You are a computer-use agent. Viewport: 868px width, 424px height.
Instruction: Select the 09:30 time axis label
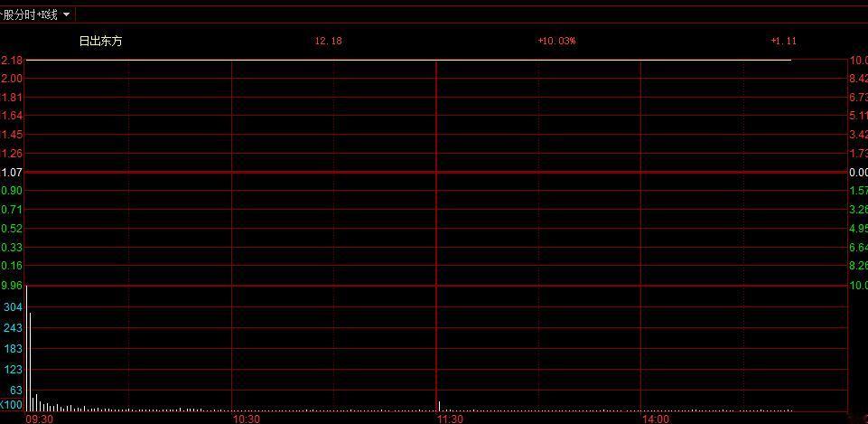[40, 419]
